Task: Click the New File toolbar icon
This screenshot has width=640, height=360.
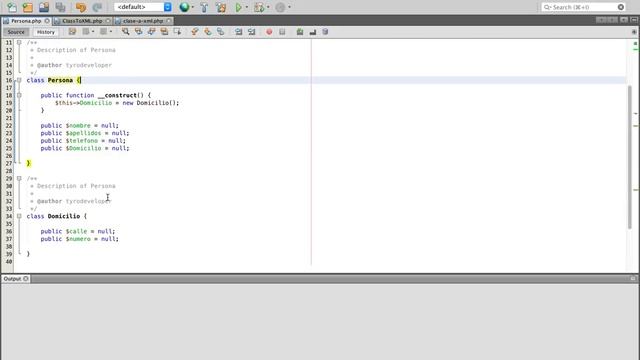Action: coord(12,7)
